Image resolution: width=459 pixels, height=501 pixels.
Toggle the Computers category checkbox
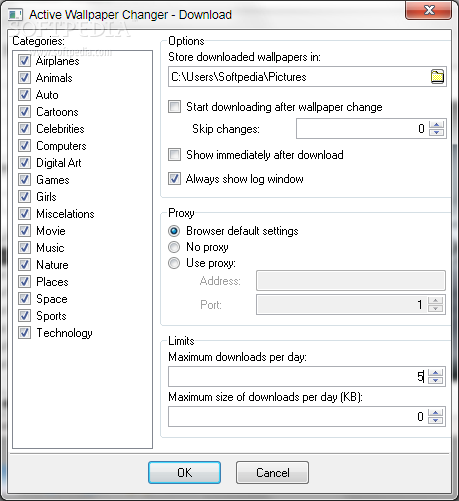(x=24, y=146)
